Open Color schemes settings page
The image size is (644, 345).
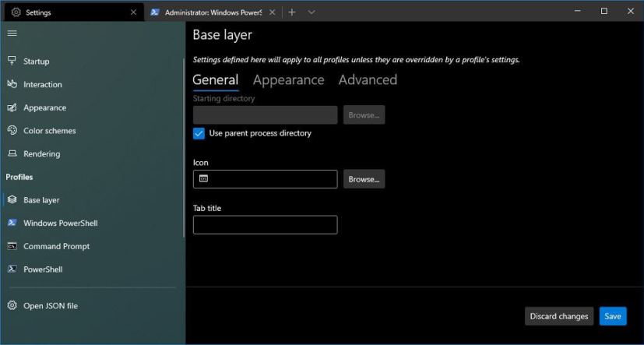pyautogui.click(x=93, y=131)
